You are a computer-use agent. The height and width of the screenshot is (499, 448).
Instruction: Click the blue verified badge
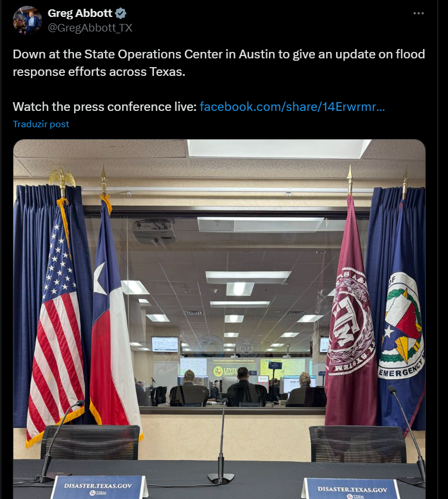click(x=121, y=13)
